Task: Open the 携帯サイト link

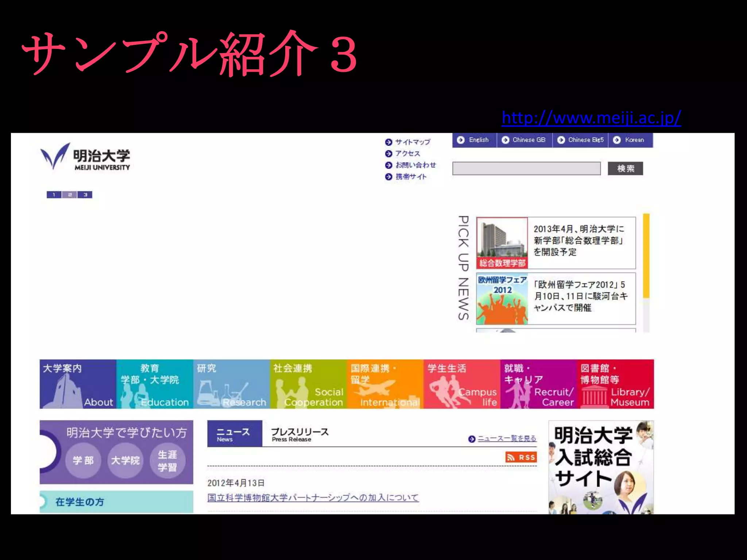Action: click(411, 177)
